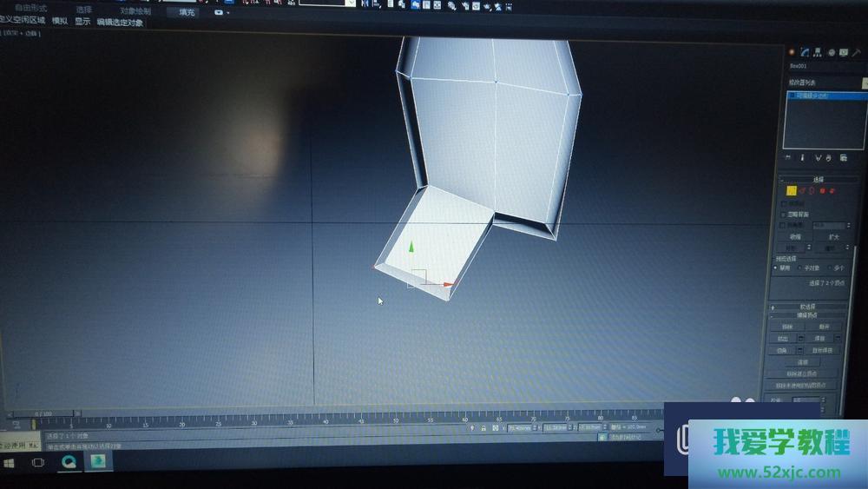Open the Display panel tab icon

845,52
